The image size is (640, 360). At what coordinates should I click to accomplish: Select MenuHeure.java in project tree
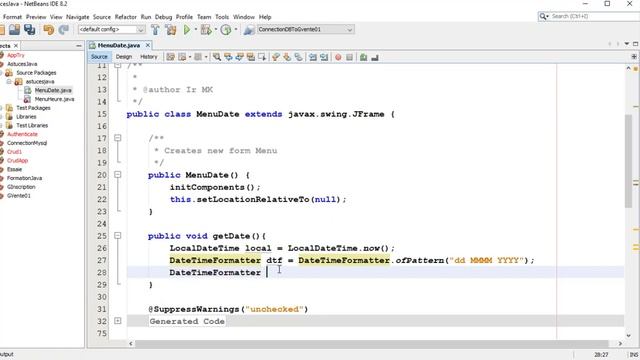54,99
